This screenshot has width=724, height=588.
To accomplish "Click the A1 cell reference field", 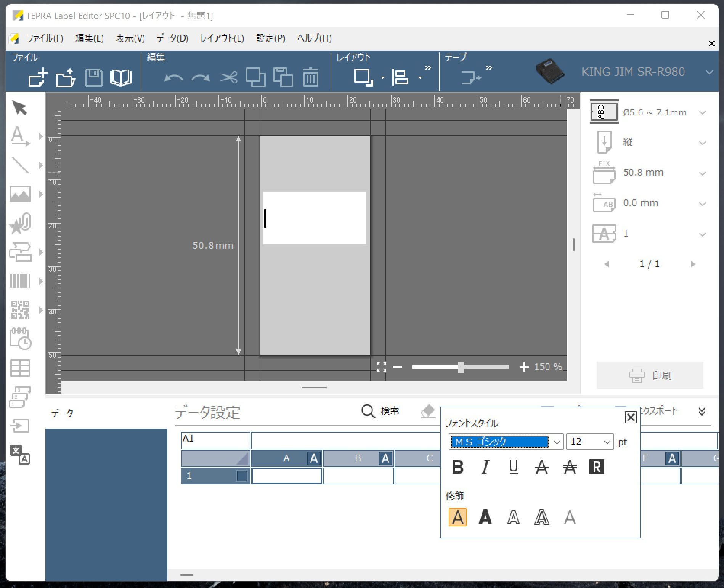I will 215,440.
